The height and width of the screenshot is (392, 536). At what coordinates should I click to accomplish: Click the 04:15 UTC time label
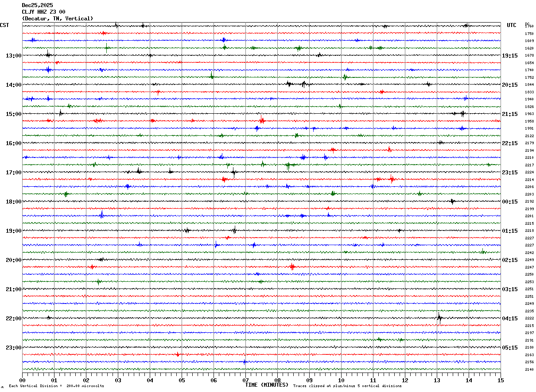509,319
